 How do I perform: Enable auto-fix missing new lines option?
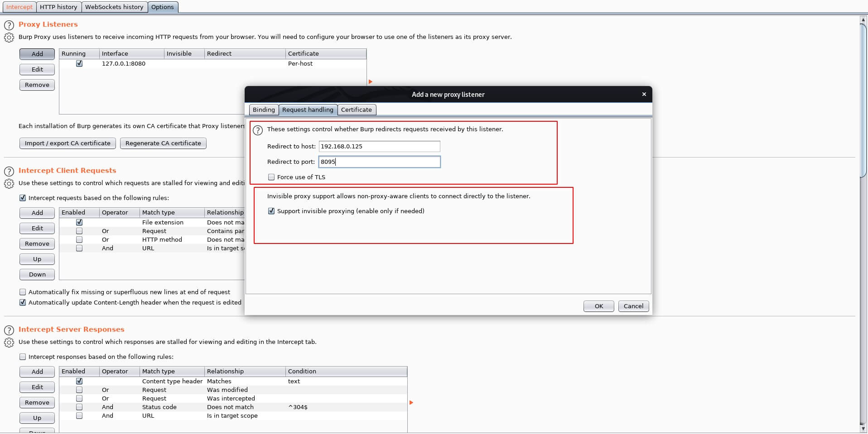tap(23, 292)
